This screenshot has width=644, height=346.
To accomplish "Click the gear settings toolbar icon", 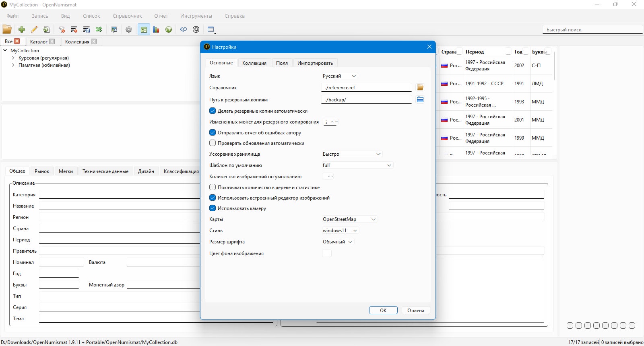I will [x=129, y=29].
